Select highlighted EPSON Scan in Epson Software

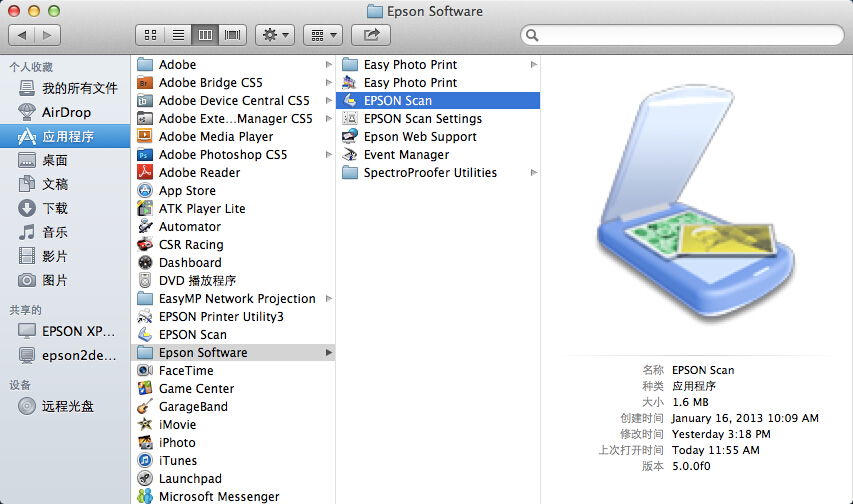[x=438, y=101]
